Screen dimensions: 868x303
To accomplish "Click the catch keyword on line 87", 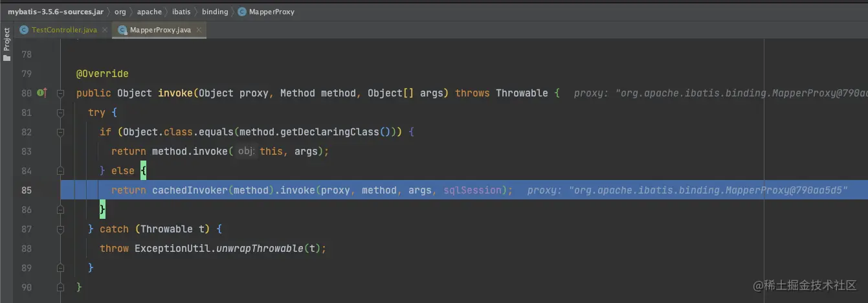I will pos(115,229).
